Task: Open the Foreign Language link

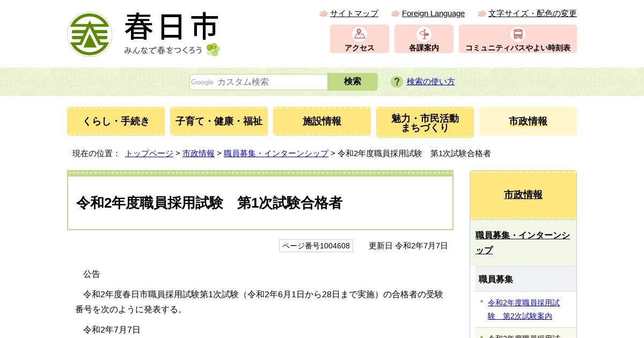Action: 433,13
